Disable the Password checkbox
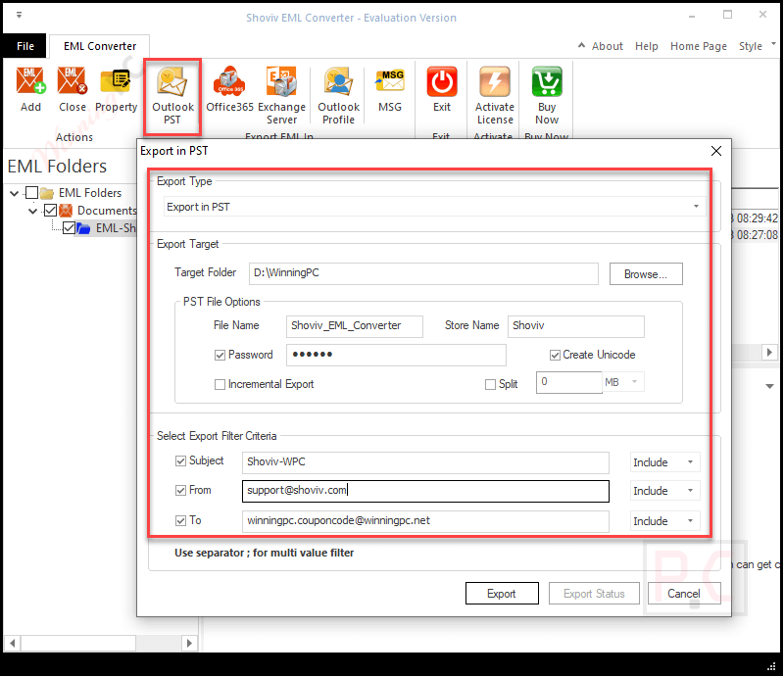 pyautogui.click(x=220, y=355)
